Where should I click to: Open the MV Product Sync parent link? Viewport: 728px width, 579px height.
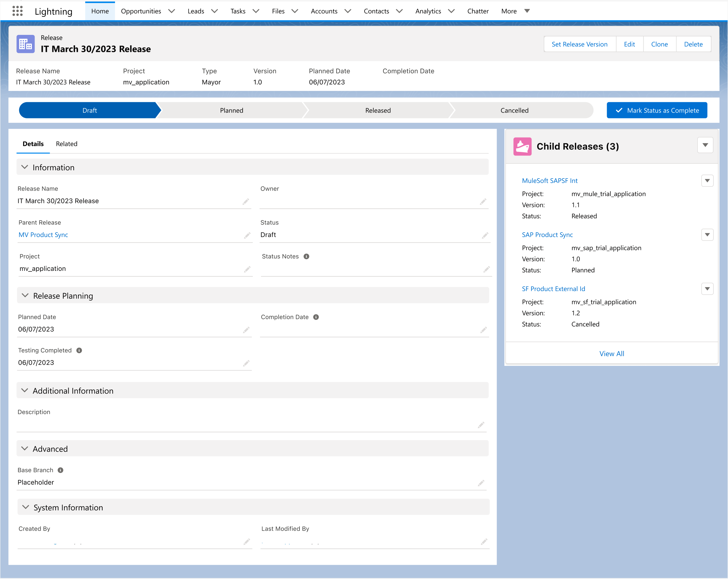coord(43,235)
